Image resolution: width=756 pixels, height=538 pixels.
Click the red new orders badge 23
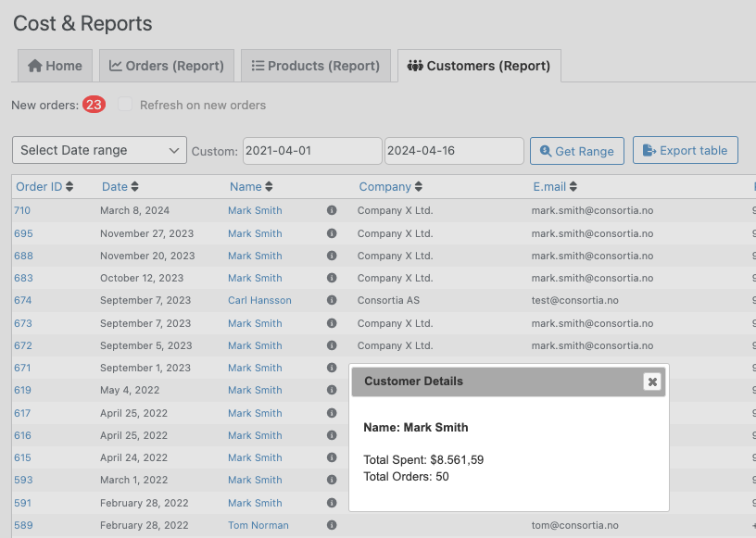(94, 105)
